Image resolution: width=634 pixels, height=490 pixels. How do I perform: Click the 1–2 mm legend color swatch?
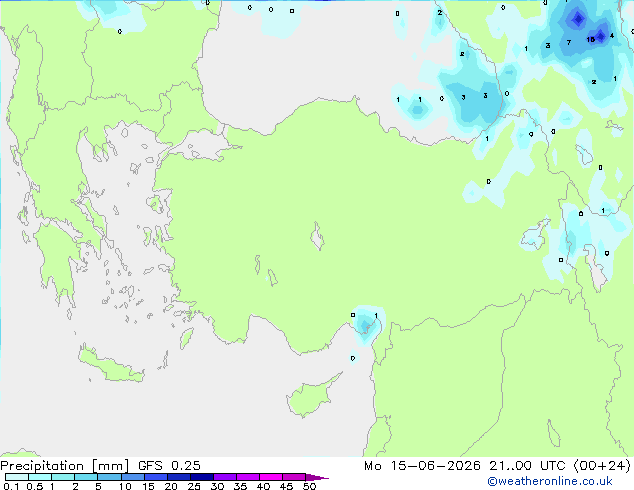click(63, 477)
